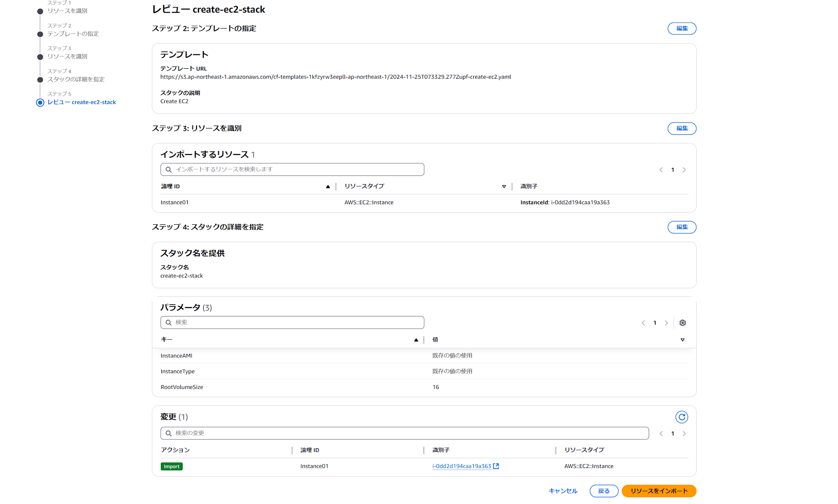Sort parameters by 値 column arrow

click(683, 340)
